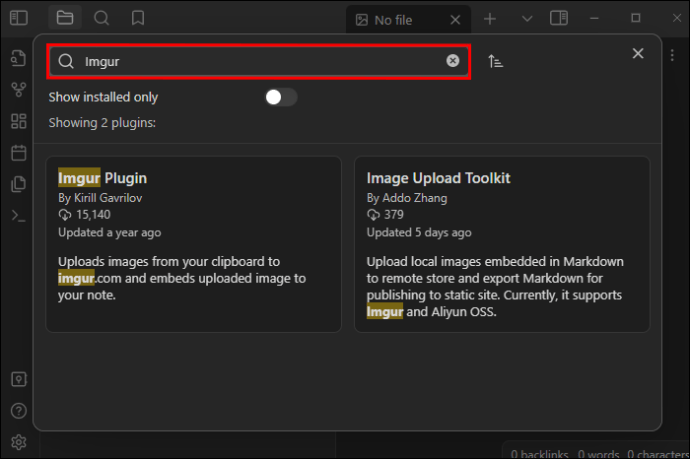Click the 0 backlinks status item

click(x=539, y=453)
